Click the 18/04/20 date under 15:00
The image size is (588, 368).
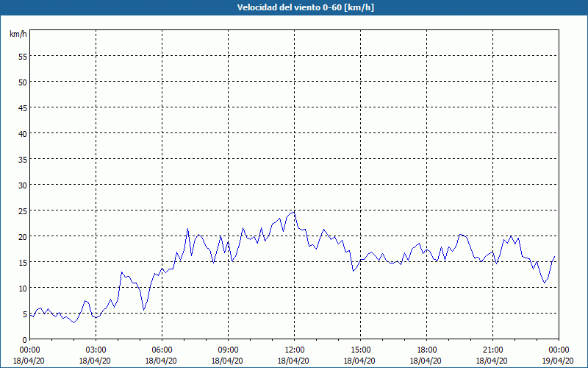tap(359, 361)
